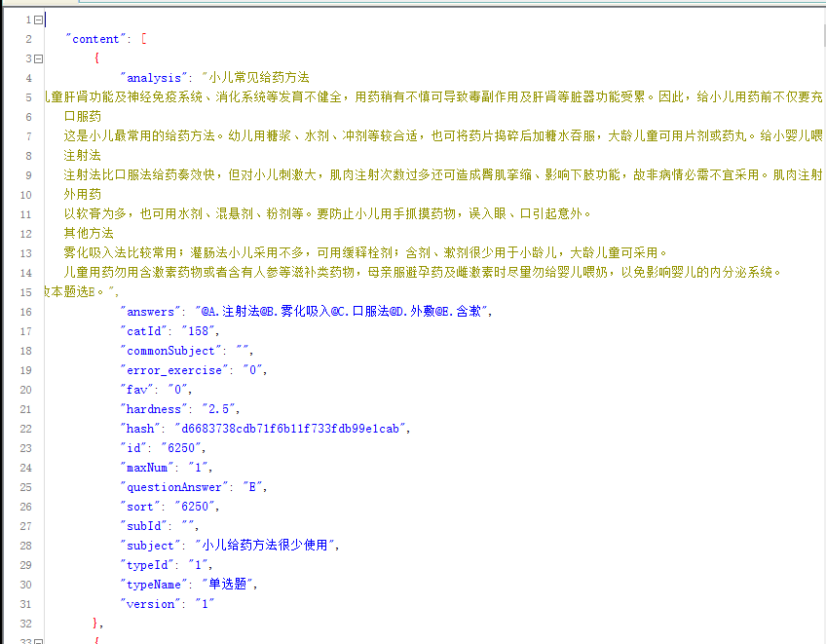The image size is (826, 644).
Task: Click the "sort" key on line 26
Action: pos(140,507)
